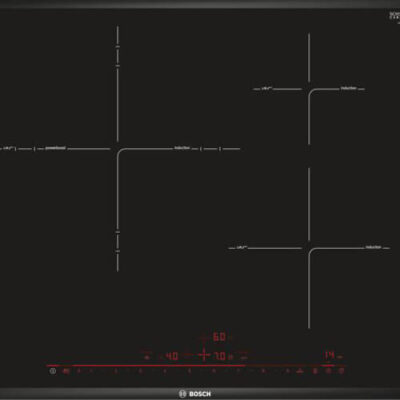Viewport: 400px width, 400px height.
Task: Tap the rightmost red icon in the control row
Action: pos(341,371)
